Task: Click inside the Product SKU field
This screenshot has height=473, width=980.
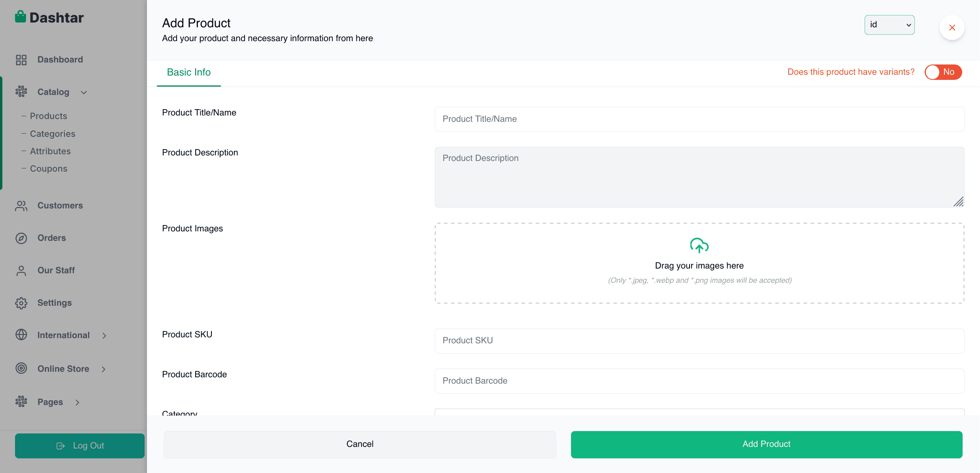Action: (699, 341)
